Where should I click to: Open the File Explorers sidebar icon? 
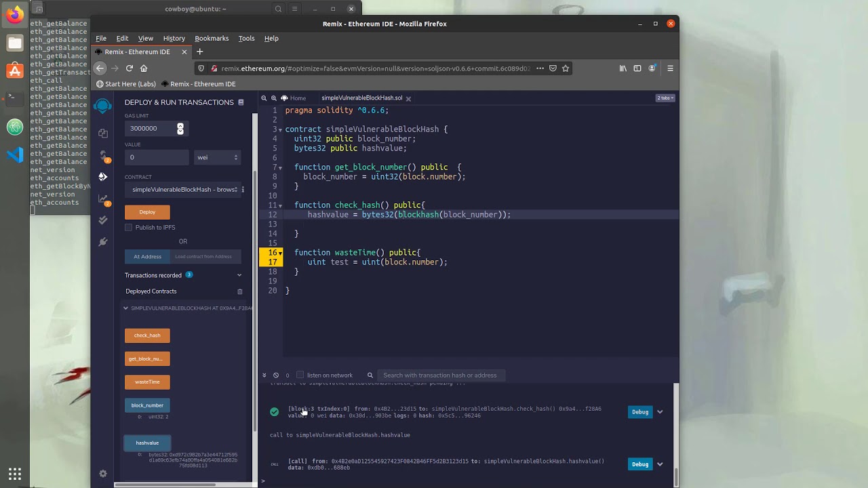click(x=103, y=134)
